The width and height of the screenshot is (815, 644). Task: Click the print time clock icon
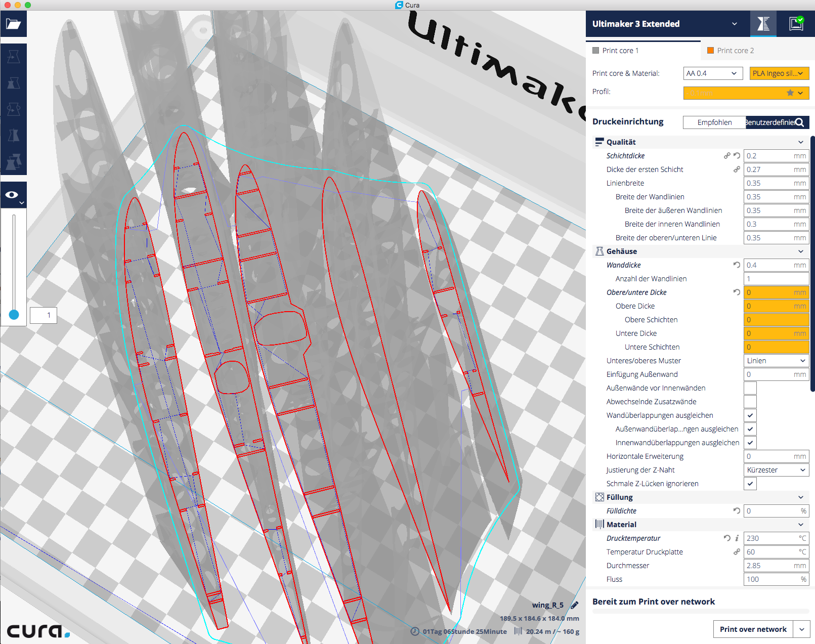[415, 631]
